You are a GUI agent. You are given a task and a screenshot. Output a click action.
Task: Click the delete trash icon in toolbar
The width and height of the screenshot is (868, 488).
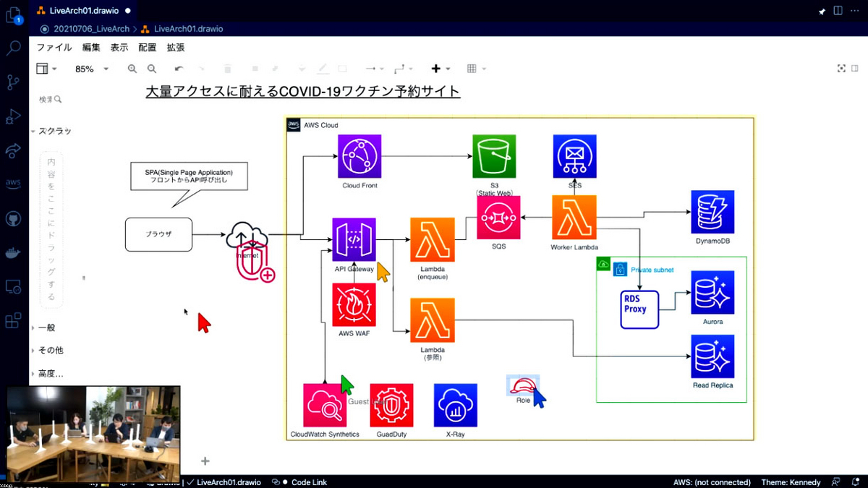coord(228,69)
